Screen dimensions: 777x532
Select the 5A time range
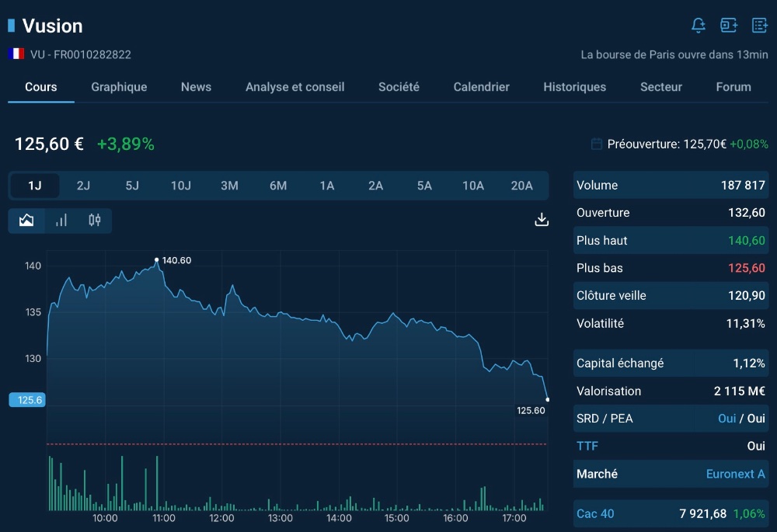[424, 186]
